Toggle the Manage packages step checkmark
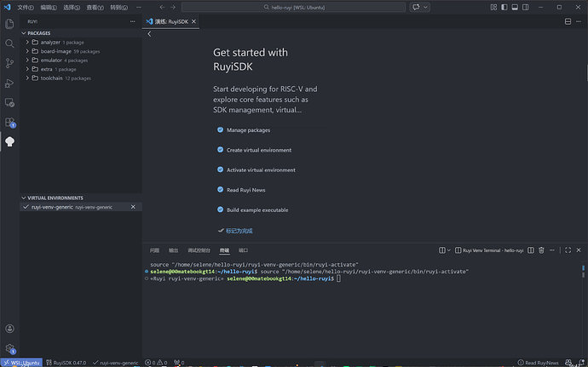The image size is (588, 367). (221, 130)
